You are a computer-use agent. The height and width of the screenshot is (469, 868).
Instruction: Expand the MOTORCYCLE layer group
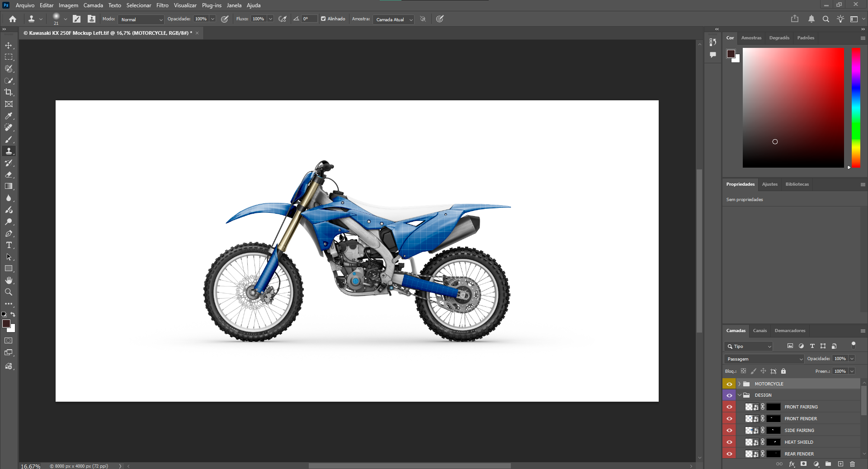(740, 384)
